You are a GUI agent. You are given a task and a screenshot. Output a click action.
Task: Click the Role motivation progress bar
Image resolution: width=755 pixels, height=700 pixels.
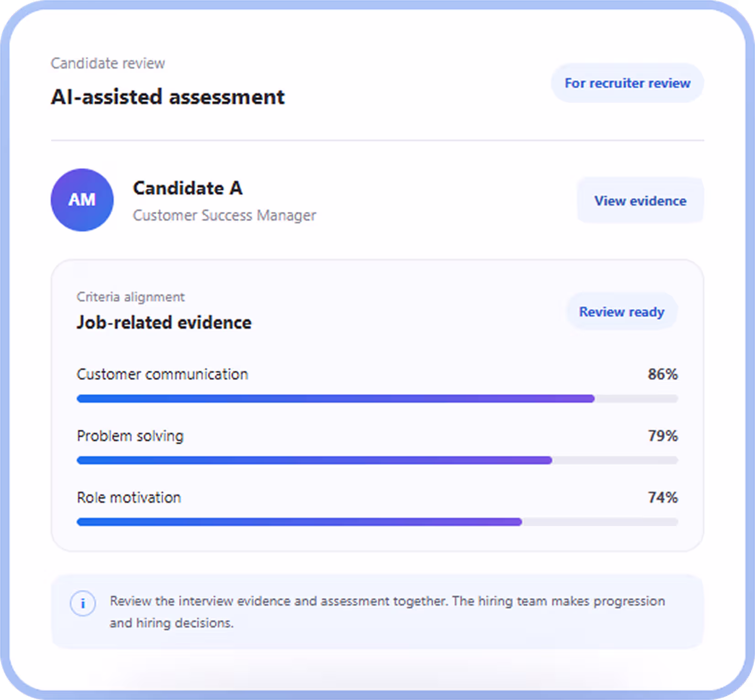tap(377, 522)
